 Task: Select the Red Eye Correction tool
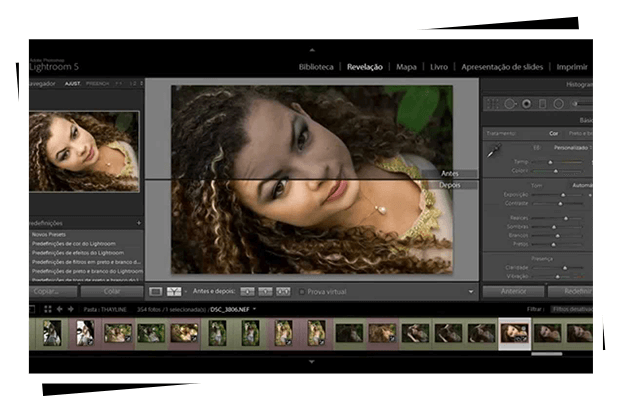(527, 103)
